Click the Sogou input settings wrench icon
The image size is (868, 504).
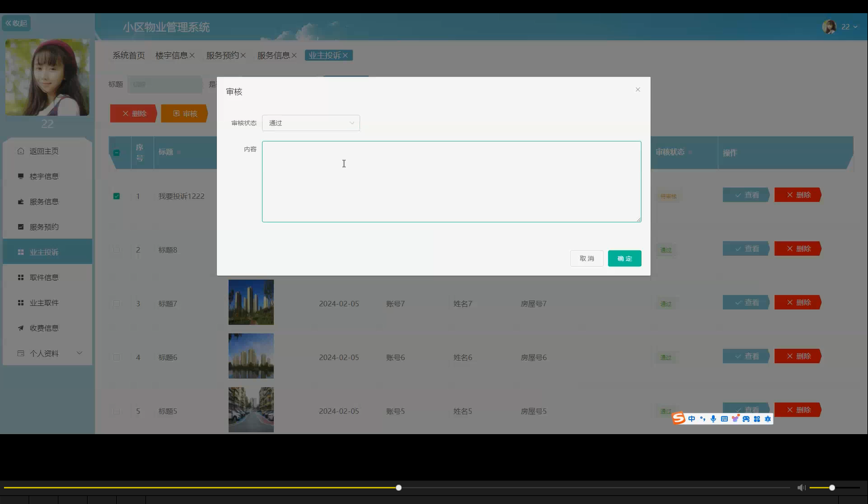point(768,419)
